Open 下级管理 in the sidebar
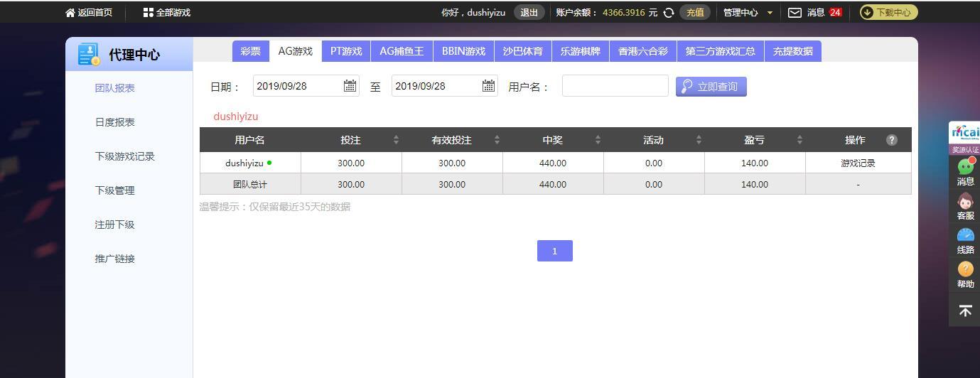The image size is (980, 378). tap(115, 190)
